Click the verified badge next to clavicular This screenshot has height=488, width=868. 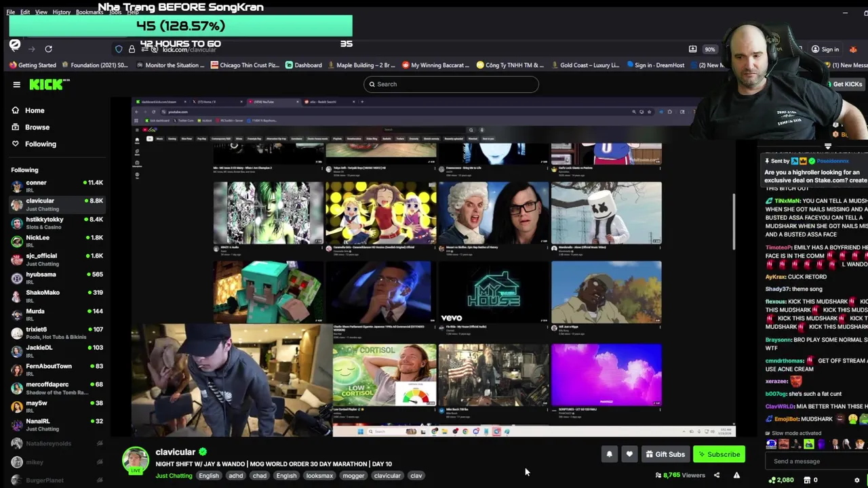[x=203, y=452]
